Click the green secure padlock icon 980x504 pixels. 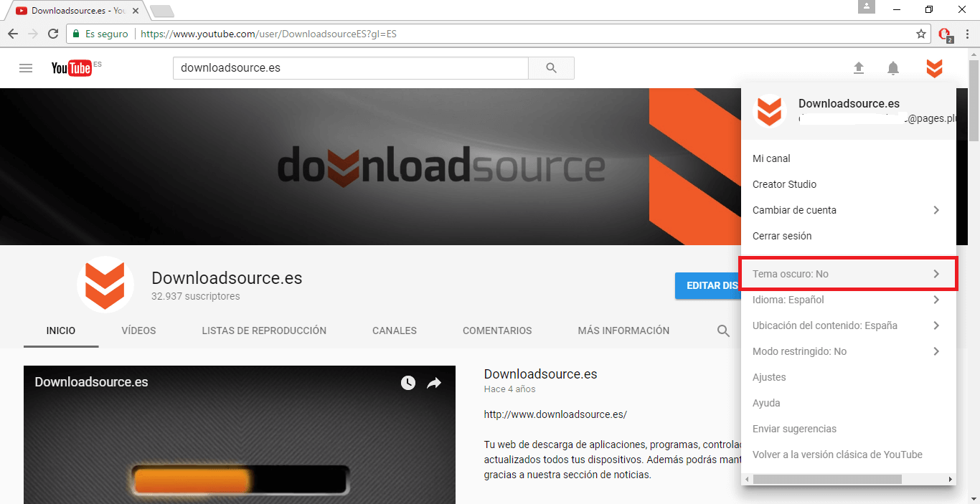click(x=76, y=34)
